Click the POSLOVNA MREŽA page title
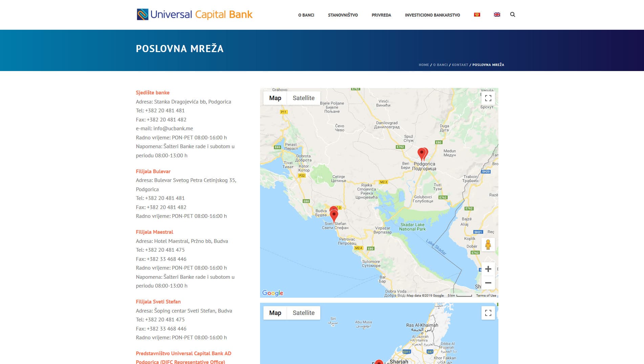The width and height of the screenshot is (644, 364). pyautogui.click(x=180, y=49)
